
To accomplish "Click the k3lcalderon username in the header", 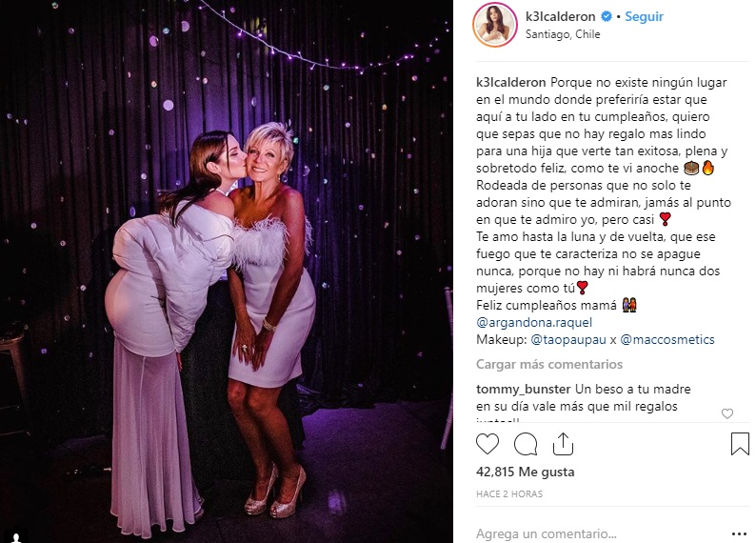I will [x=560, y=16].
